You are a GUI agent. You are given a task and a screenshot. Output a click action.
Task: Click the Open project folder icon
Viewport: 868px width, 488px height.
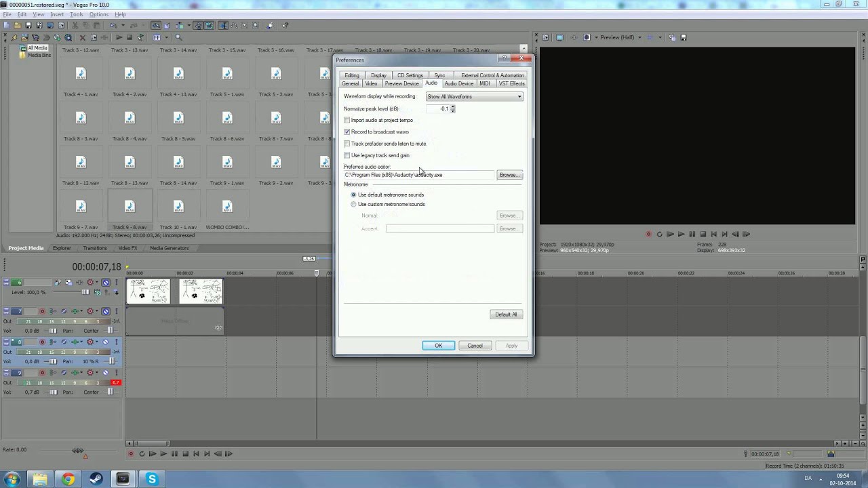pos(18,26)
